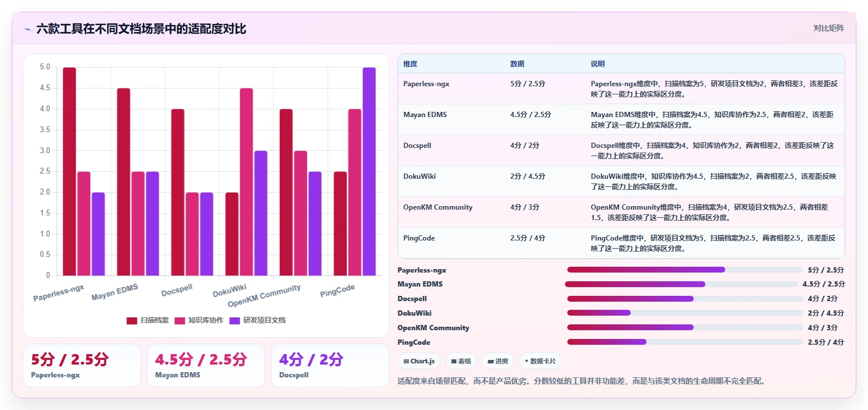Viewport: 868px width, 410px height.
Task: Click the Mayan EDMS 扫描档案 bar at 4.5
Action: click(x=124, y=182)
